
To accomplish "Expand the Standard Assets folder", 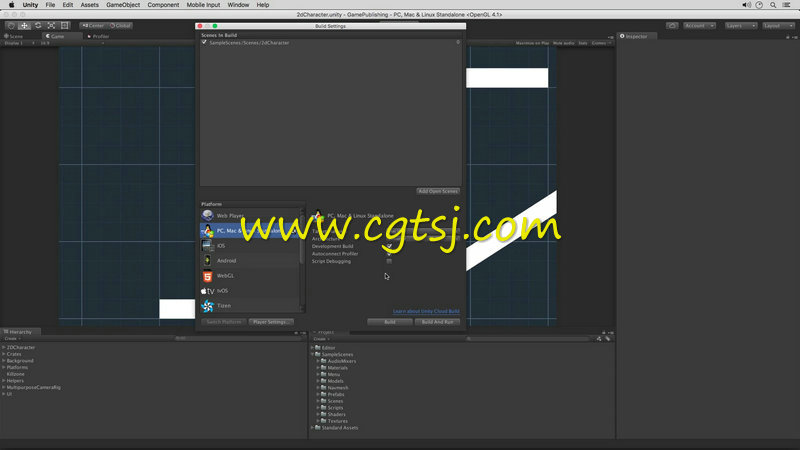I will click(312, 428).
